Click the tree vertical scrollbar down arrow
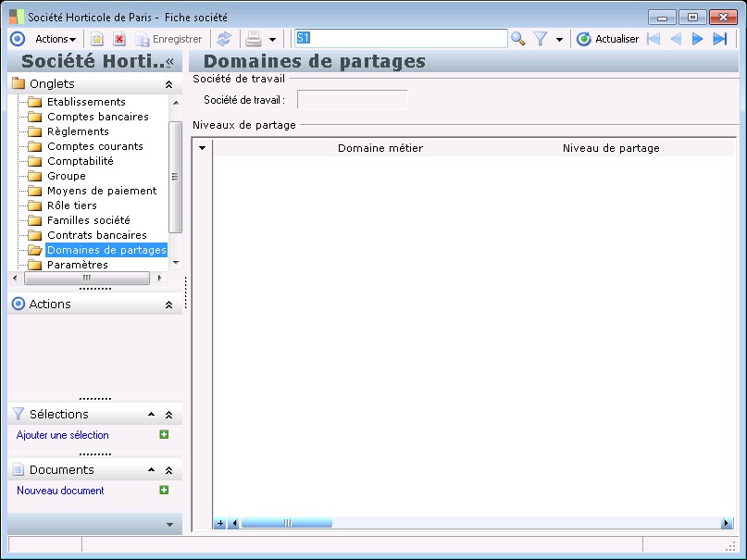 click(x=176, y=263)
